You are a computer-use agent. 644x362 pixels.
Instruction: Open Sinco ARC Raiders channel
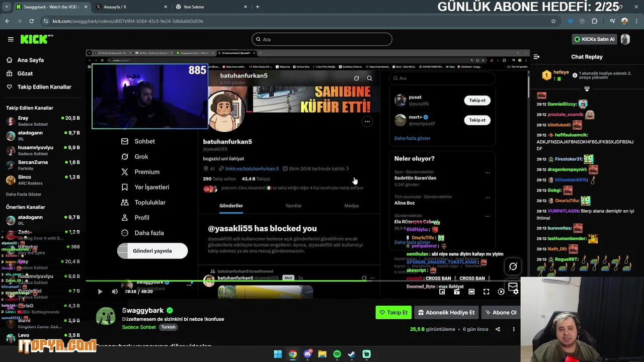(43, 180)
